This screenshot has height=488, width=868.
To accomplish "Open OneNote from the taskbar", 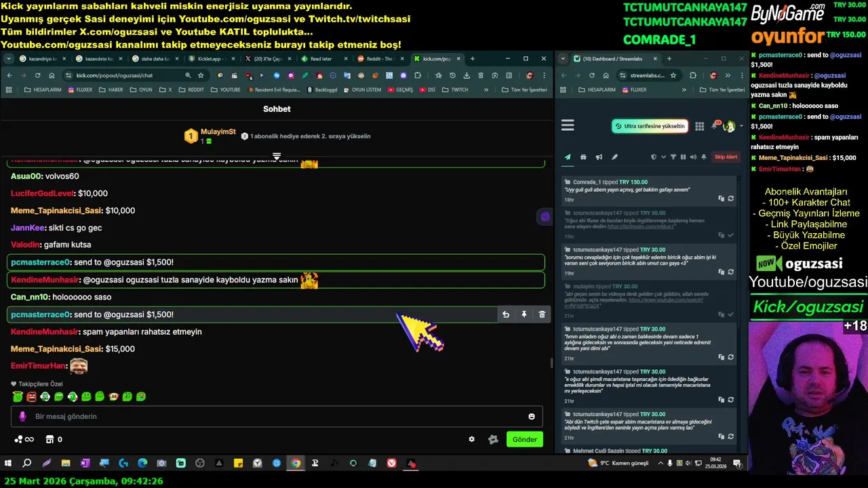I will pyautogui.click(x=85, y=464).
